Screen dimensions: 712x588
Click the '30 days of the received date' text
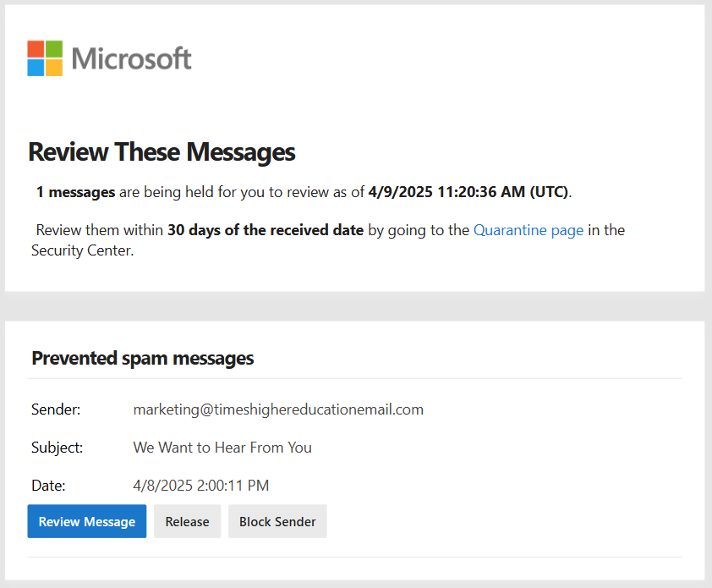266,230
